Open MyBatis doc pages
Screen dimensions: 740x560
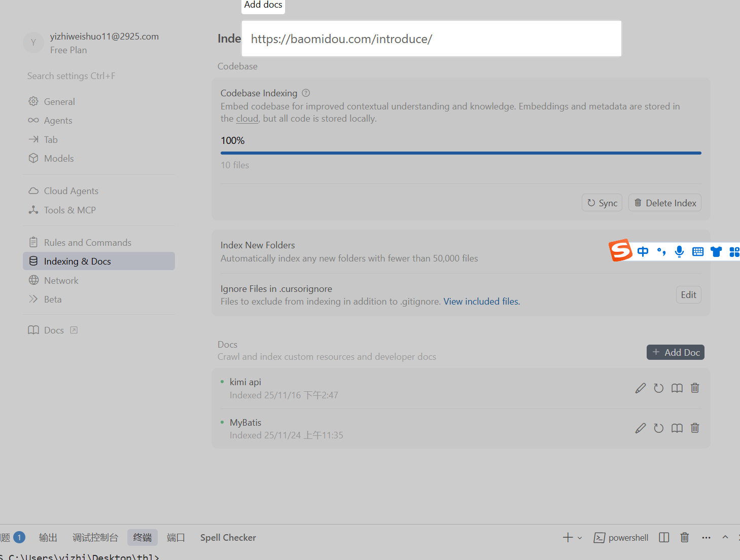click(677, 428)
